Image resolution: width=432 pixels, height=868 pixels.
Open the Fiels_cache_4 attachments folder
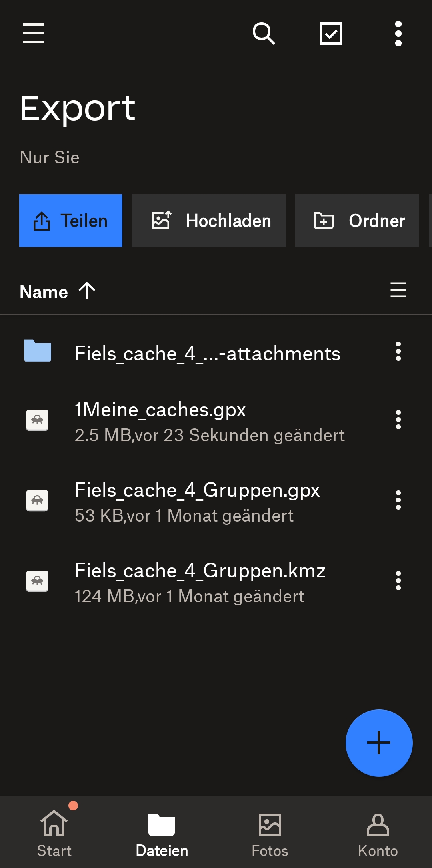point(207,354)
